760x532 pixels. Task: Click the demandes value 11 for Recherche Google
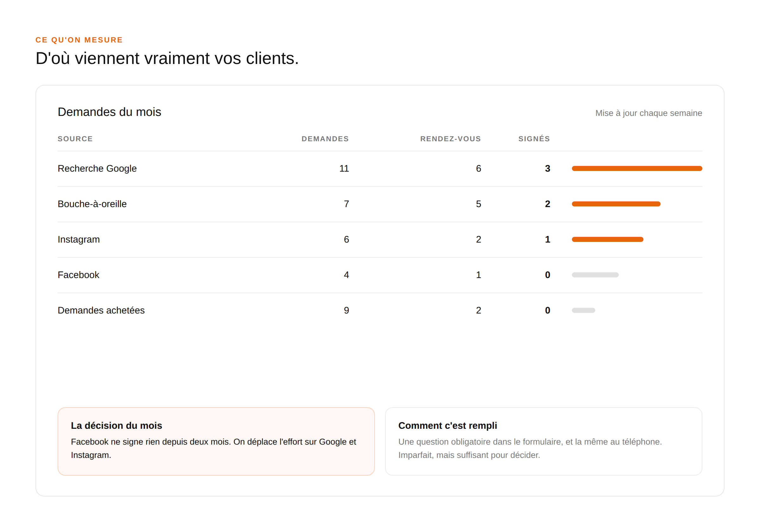click(344, 168)
